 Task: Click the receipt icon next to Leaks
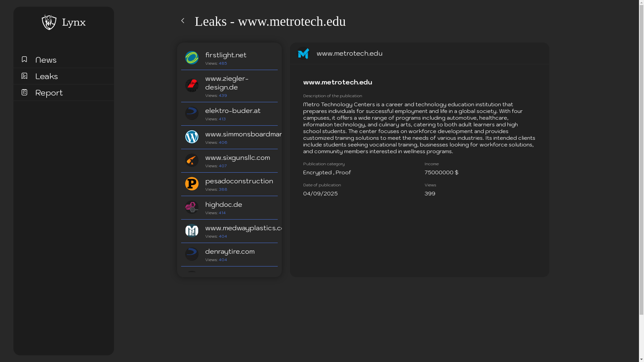pos(24,76)
